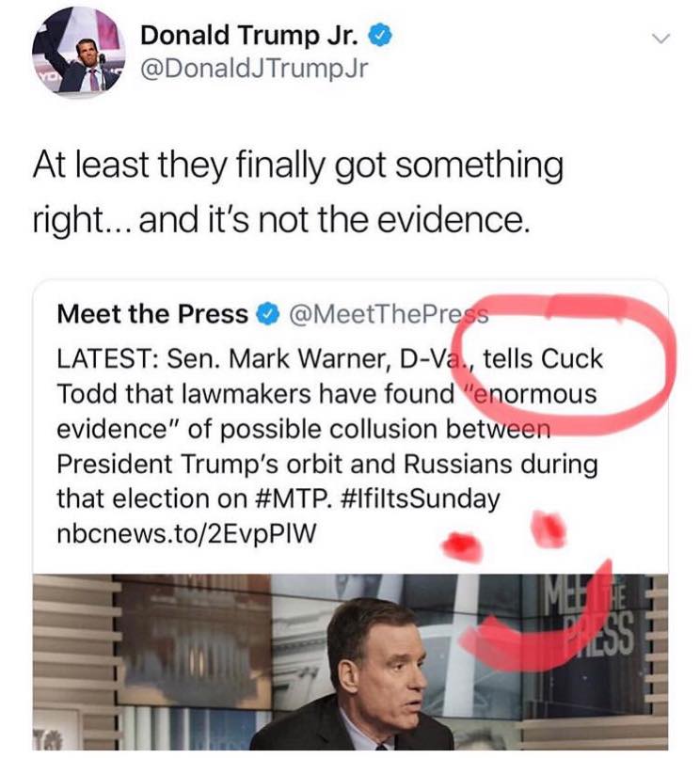Viewport: 700px width, 758px height.
Task: View the senator interview photo
Action: (350, 662)
